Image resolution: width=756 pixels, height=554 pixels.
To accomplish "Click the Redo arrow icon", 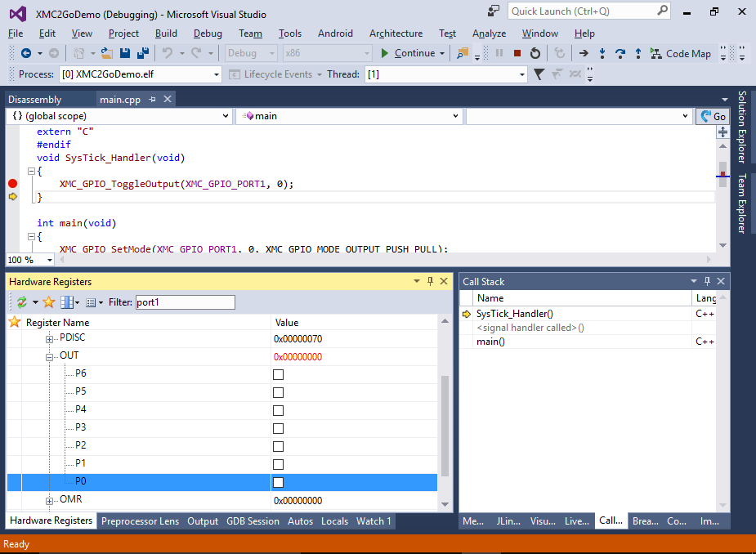I will click(x=196, y=53).
